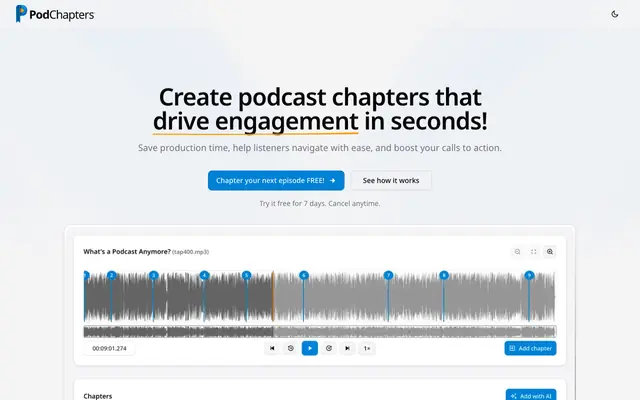Viewport: 640px width, 400px height.
Task: Click the (tap400.mp3) file name
Action: pyautogui.click(x=191, y=252)
